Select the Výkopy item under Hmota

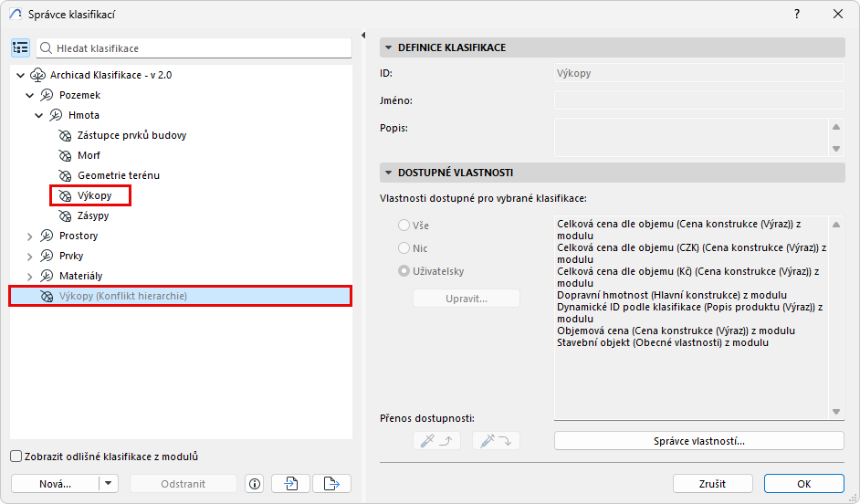pos(94,195)
